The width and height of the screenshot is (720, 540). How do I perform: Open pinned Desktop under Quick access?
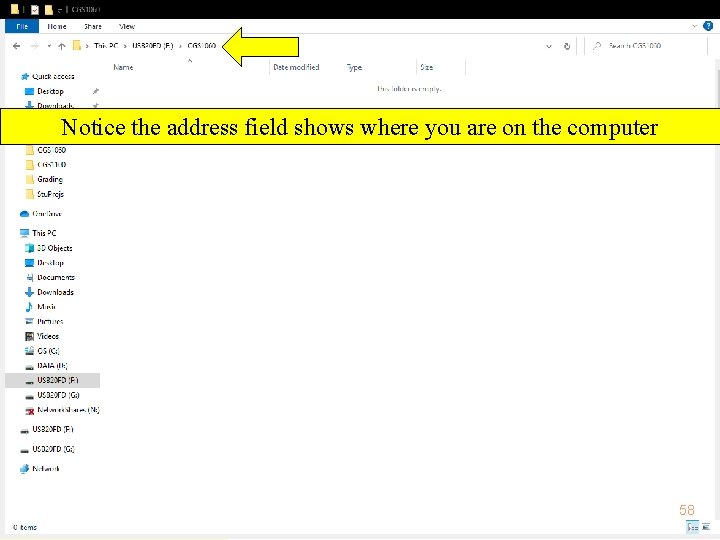click(x=50, y=91)
